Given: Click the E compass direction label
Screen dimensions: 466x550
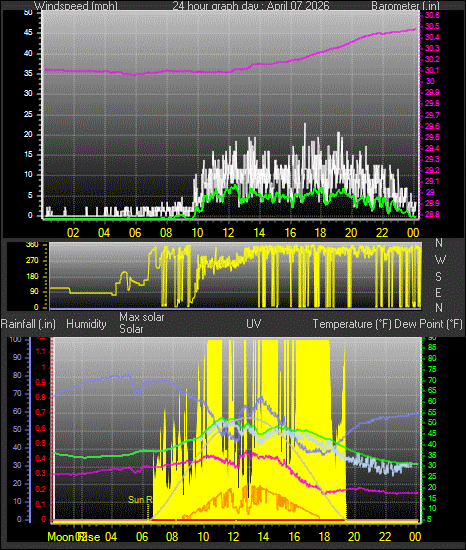Looking at the screenshot, I should coord(438,293).
